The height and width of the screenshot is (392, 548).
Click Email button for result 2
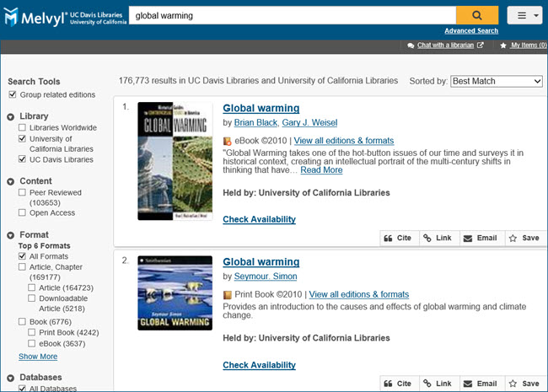(481, 384)
